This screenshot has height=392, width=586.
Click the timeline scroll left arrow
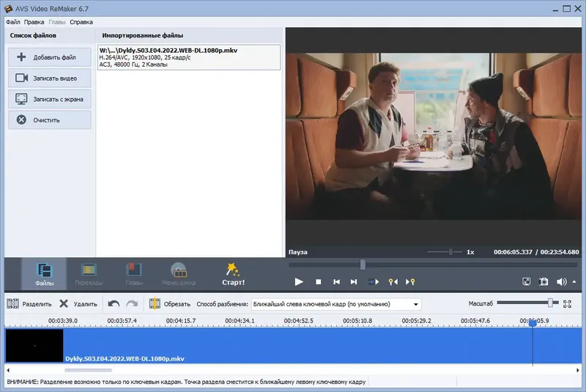[8, 370]
